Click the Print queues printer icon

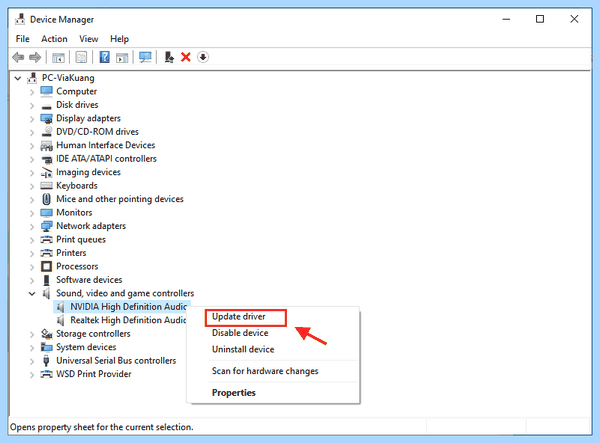(46, 239)
